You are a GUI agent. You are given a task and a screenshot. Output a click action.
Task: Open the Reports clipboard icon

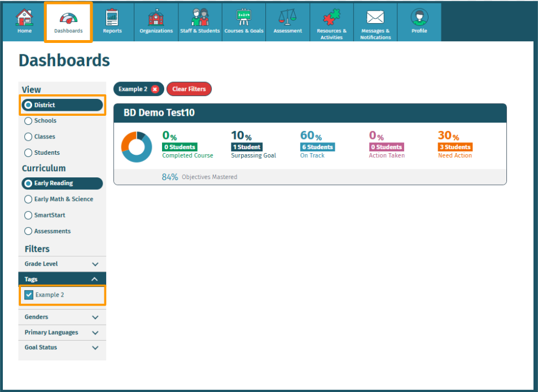pyautogui.click(x=112, y=18)
